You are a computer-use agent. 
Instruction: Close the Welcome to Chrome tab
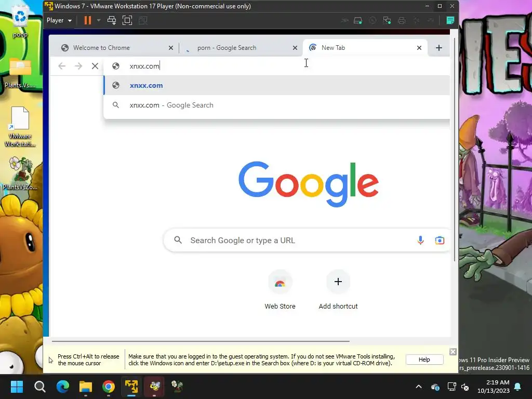(170, 48)
